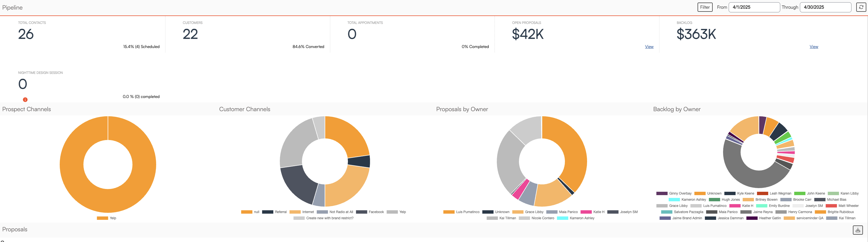Click Luis Pumatinco label in Backlog by Owner legend
Image resolution: width=868 pixels, height=242 pixels.
(x=715, y=206)
